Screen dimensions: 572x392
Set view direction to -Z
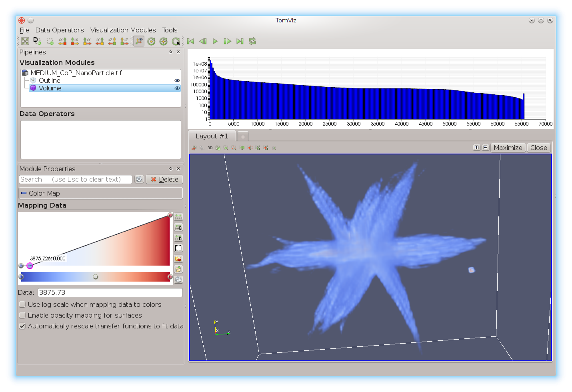(124, 41)
